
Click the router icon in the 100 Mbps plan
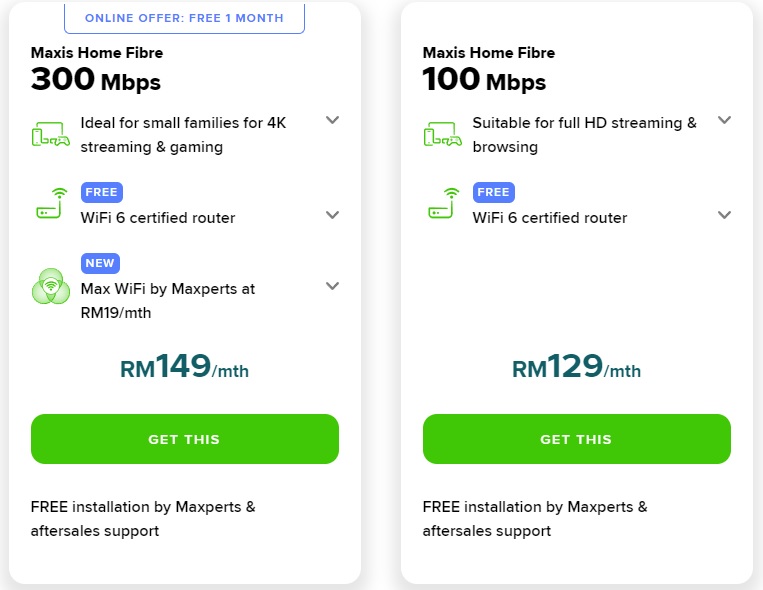(444, 203)
